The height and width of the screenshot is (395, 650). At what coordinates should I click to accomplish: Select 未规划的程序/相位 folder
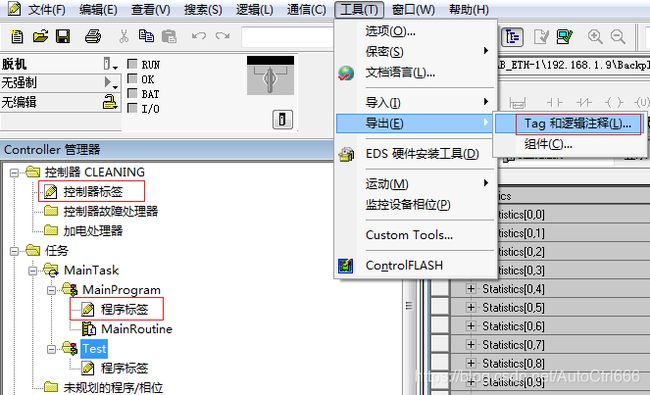(113, 388)
